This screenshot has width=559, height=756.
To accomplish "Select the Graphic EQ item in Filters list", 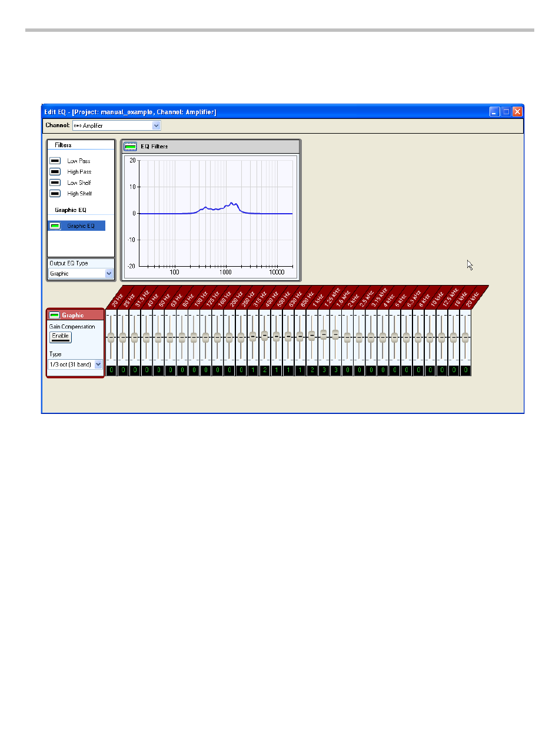I will point(76,226).
